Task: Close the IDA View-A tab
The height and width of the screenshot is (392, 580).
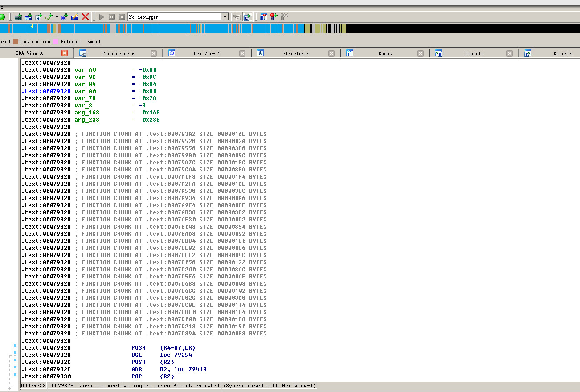Action: 65,53
